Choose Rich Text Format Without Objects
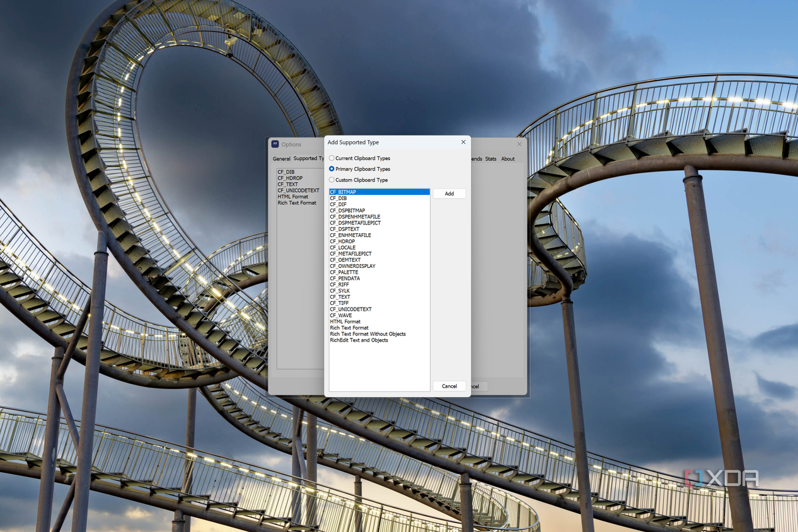The width and height of the screenshot is (798, 532). tap(379, 334)
